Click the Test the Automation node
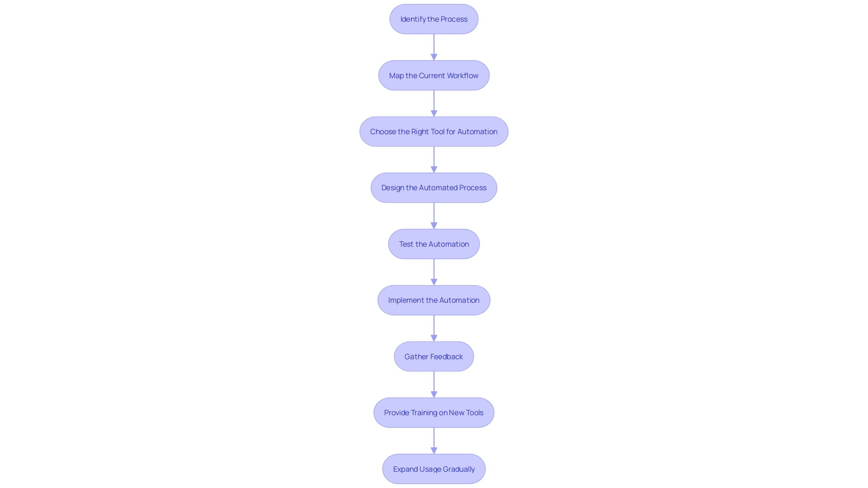 tap(434, 244)
